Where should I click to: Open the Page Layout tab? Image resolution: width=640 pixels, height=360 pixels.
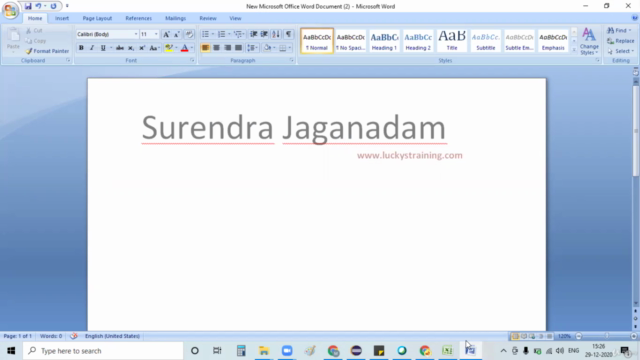[97, 18]
